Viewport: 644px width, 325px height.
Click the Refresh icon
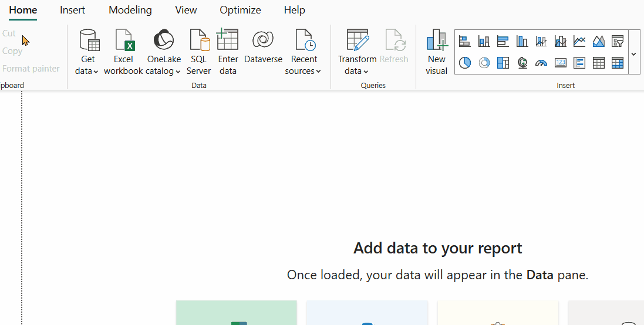(395, 40)
